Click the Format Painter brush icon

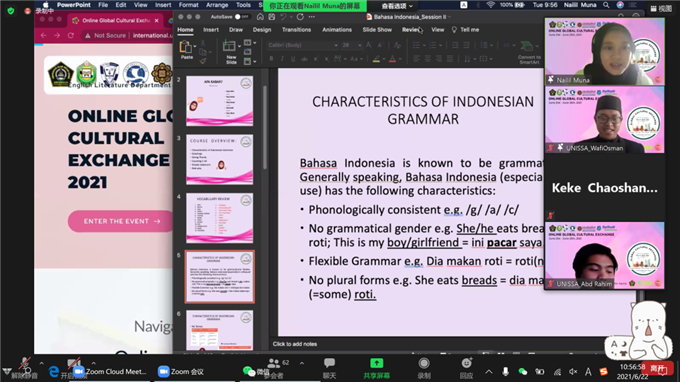[x=203, y=61]
